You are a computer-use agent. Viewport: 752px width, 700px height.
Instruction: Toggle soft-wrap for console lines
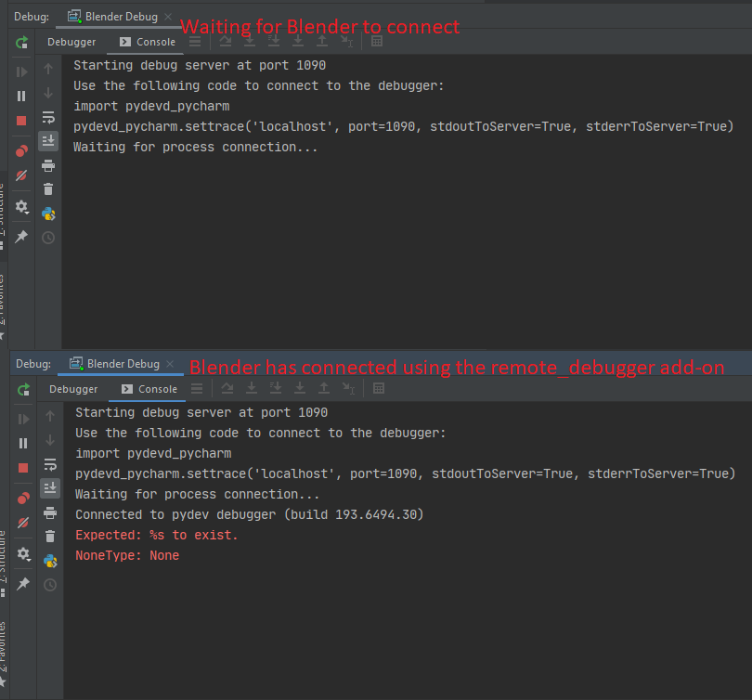48,119
